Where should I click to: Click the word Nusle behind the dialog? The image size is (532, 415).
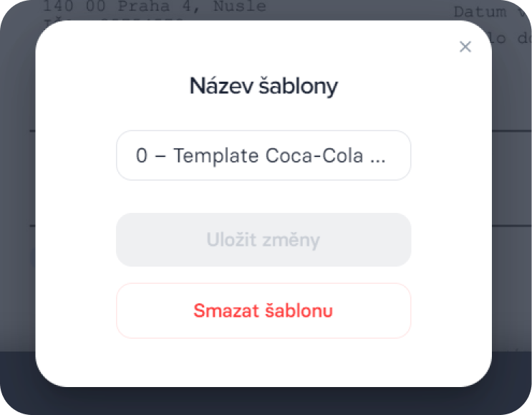(240, 6)
